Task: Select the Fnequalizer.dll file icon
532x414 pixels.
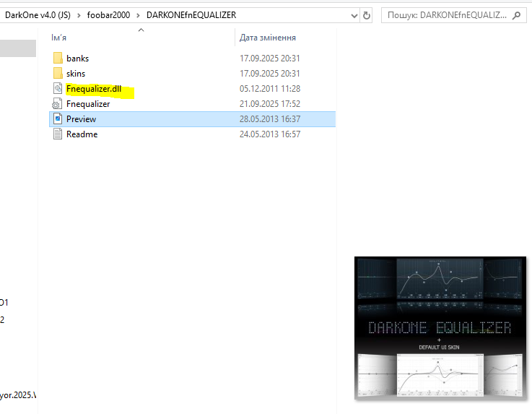Action: pos(58,89)
